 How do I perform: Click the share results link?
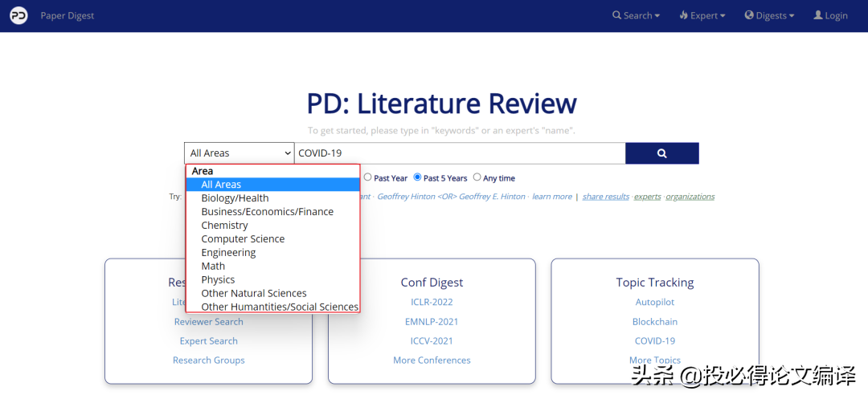(605, 197)
